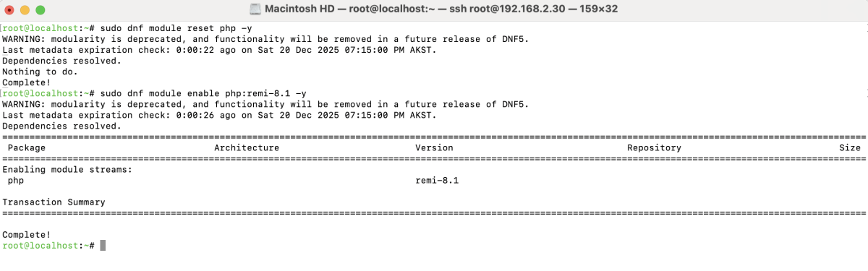Click the php entry under Enabling module streams
The image size is (868, 271).
pos(16,180)
